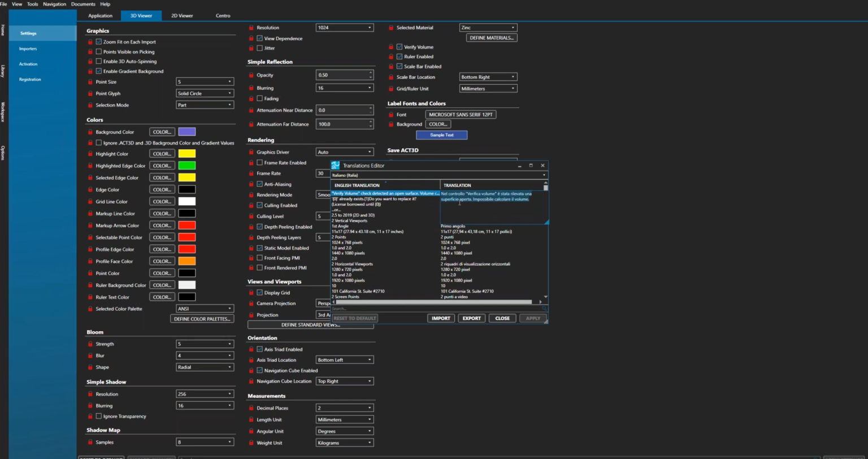Screen dimensions: 868x459
Task: Toggle the lock icon beside Bloom Strength
Action: (x=90, y=344)
